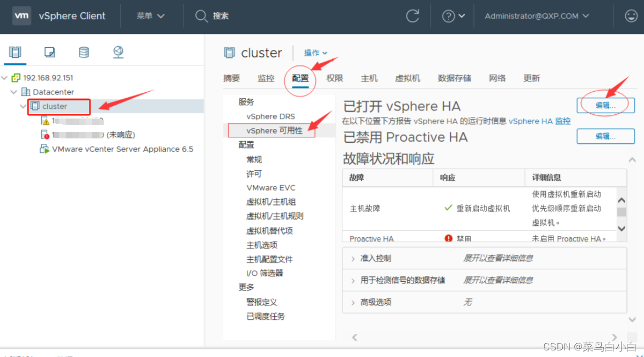Image resolution: width=644 pixels, height=357 pixels.
Task: Select vSphere DRS in services list
Action: pyautogui.click(x=270, y=116)
